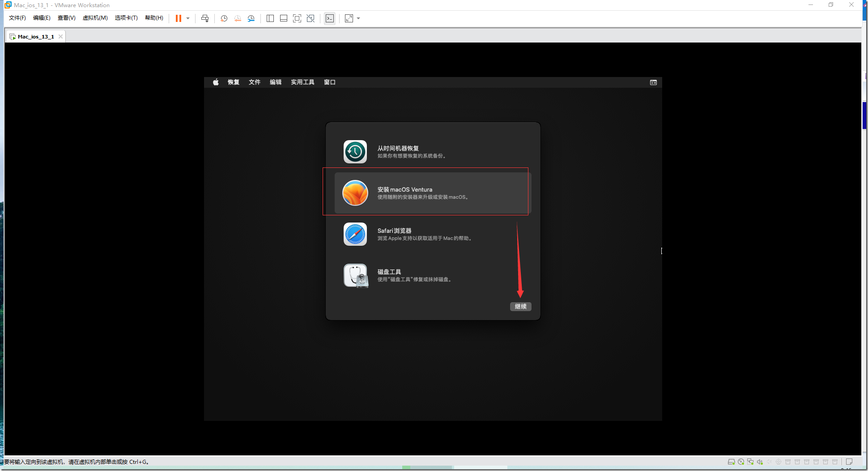Click the sound card status icon
Screen dimensions: 868x471
pyautogui.click(x=760, y=462)
